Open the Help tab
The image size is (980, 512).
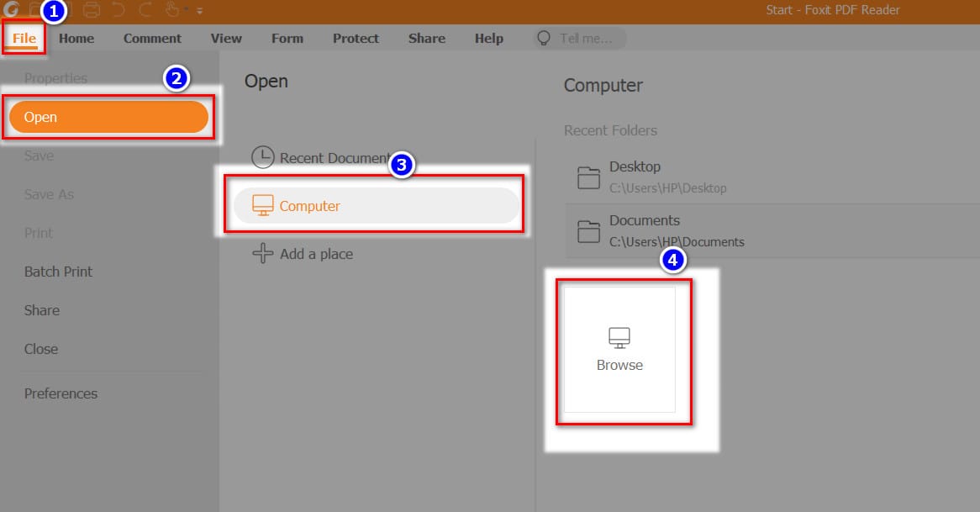click(x=489, y=38)
